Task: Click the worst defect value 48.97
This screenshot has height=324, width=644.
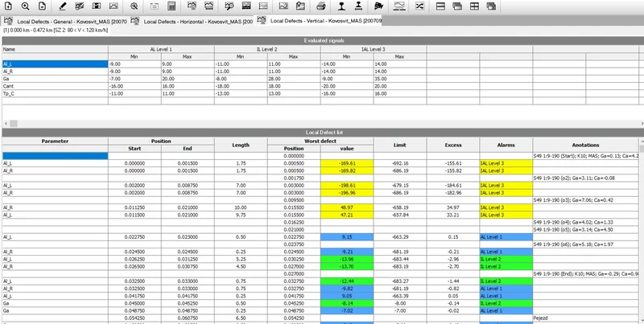Action: tap(347, 207)
